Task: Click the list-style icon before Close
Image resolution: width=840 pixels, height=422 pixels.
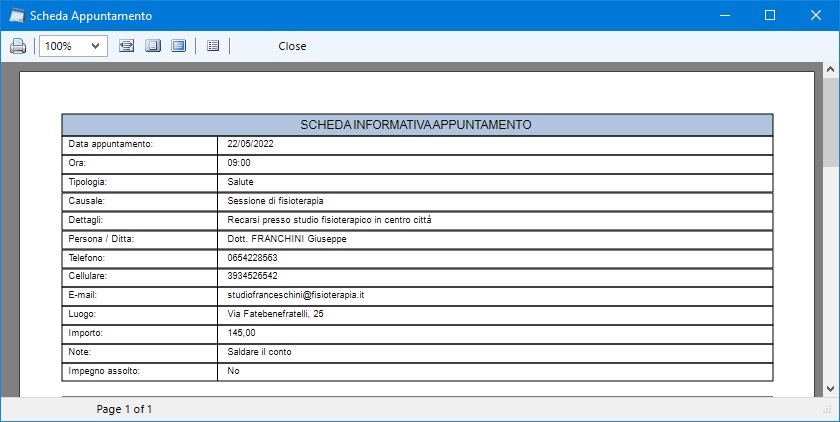Action: click(213, 46)
